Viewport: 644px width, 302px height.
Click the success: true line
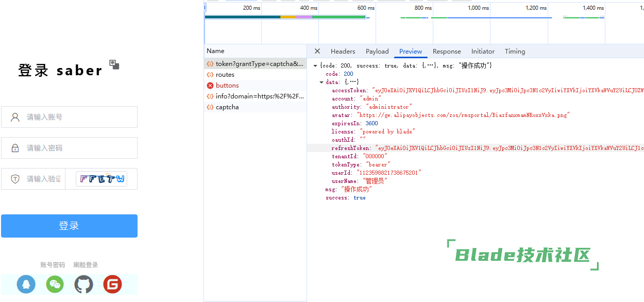346,197
